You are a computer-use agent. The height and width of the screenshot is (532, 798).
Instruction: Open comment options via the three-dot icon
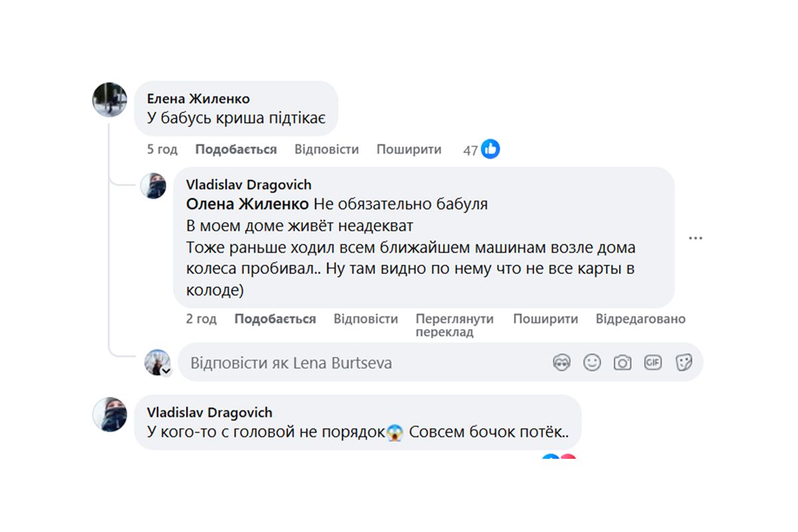coord(696,237)
